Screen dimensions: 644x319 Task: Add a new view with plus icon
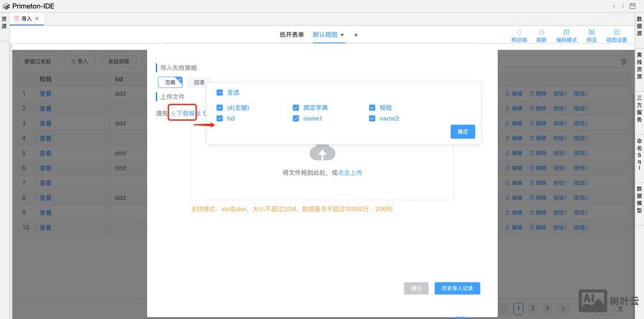point(356,35)
